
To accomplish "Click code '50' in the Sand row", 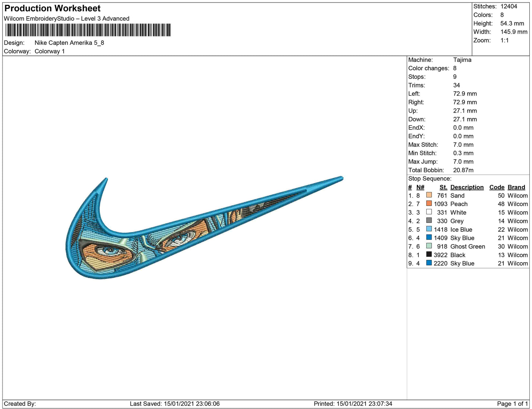I will pos(501,195).
